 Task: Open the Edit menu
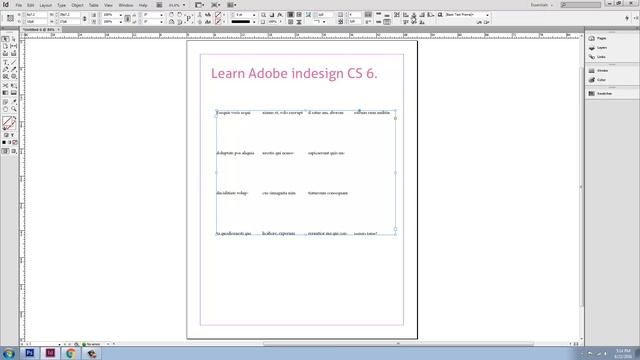pyautogui.click(x=31, y=5)
